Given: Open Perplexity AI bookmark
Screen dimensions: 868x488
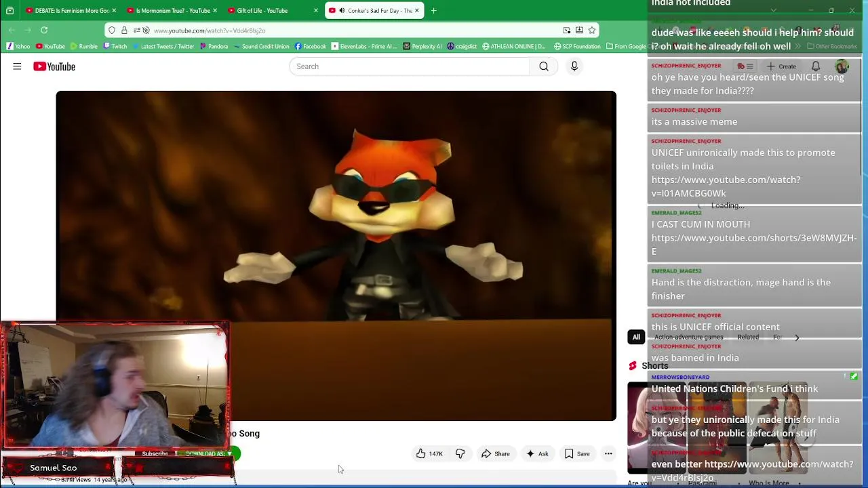Looking at the screenshot, I should (x=422, y=46).
